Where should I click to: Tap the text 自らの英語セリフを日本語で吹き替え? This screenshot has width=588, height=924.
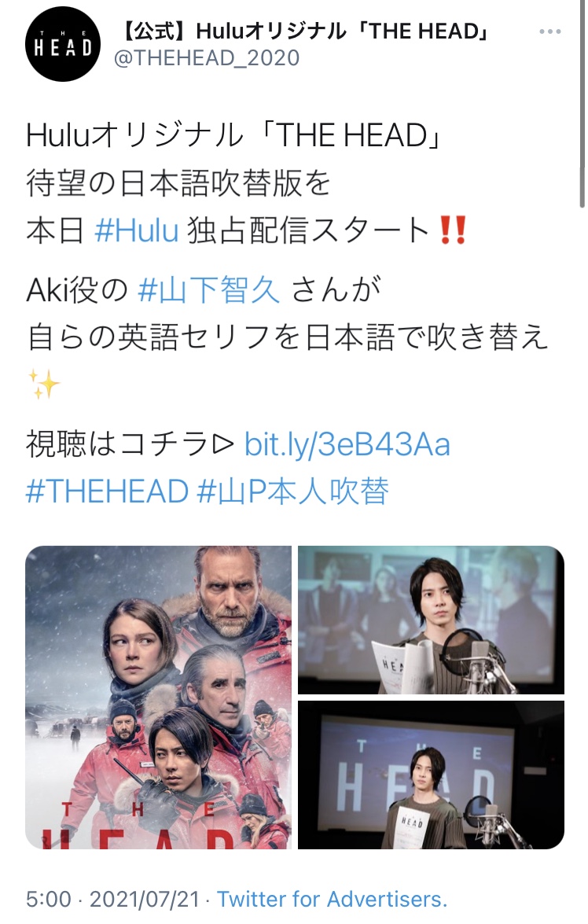288,337
